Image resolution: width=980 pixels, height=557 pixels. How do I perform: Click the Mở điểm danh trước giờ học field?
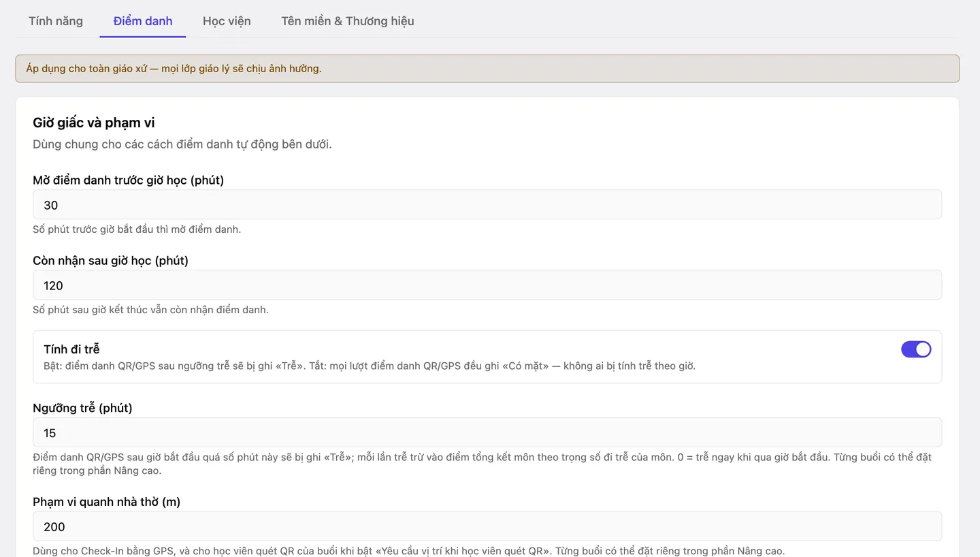click(x=487, y=205)
